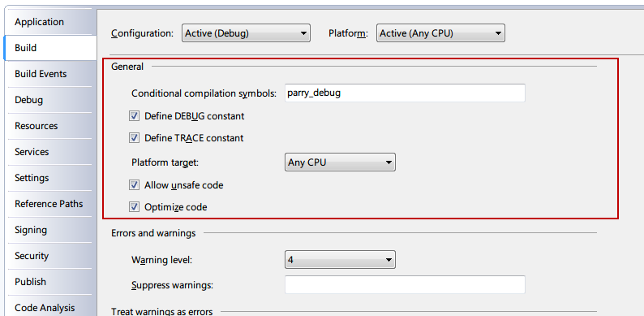Toggle Allow unsafe code checkbox
The image size is (644, 316).
[134, 185]
